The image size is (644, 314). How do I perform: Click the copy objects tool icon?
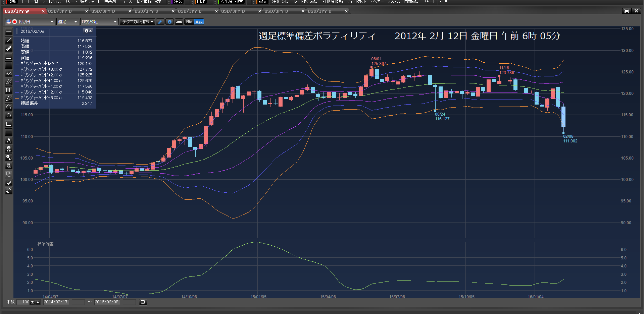click(x=9, y=166)
